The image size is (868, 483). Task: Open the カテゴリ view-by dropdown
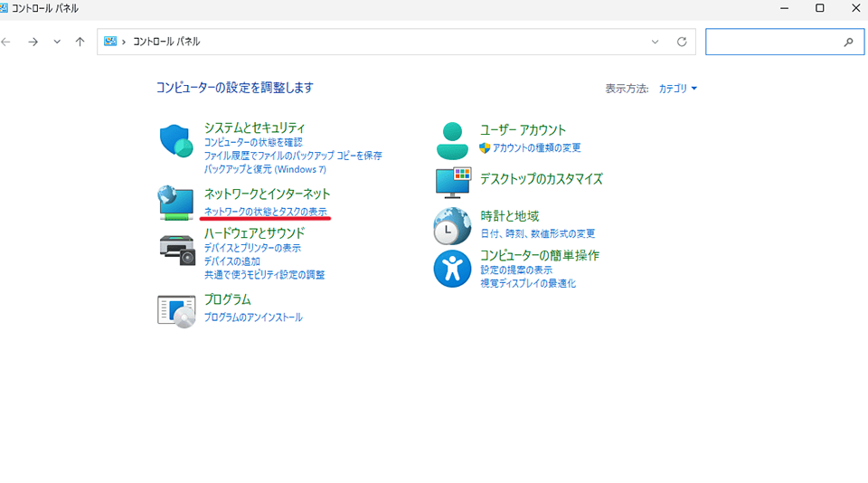pos(677,89)
